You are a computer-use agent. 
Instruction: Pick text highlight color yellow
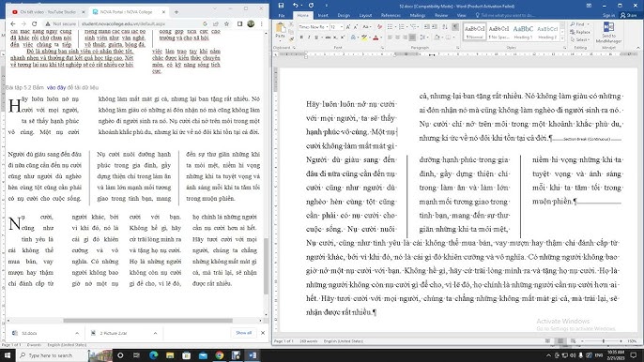(x=363, y=38)
